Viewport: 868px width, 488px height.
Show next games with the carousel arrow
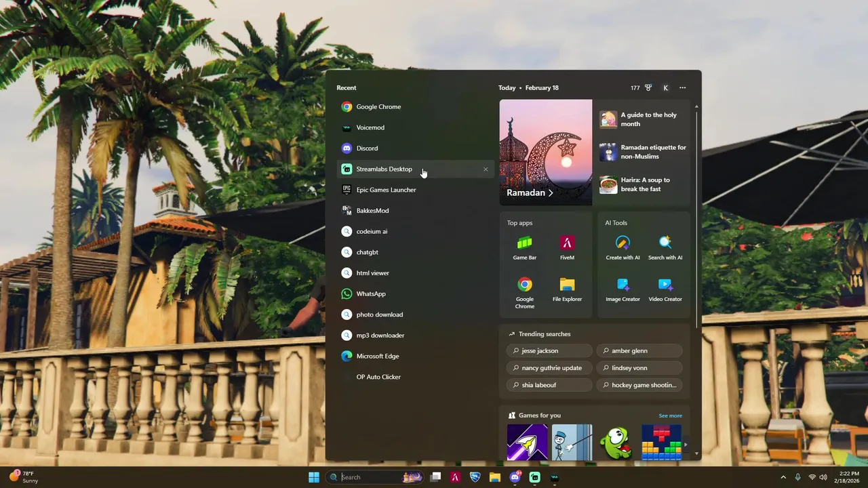pyautogui.click(x=686, y=445)
